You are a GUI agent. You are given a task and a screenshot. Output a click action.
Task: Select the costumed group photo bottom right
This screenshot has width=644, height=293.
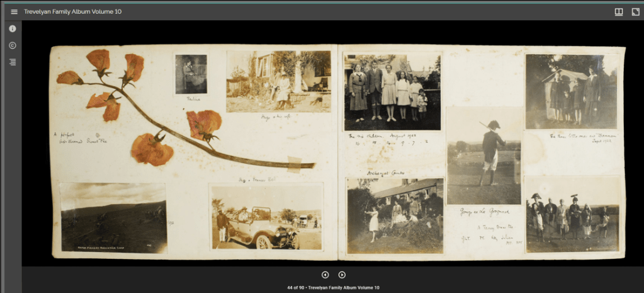pyautogui.click(x=572, y=214)
